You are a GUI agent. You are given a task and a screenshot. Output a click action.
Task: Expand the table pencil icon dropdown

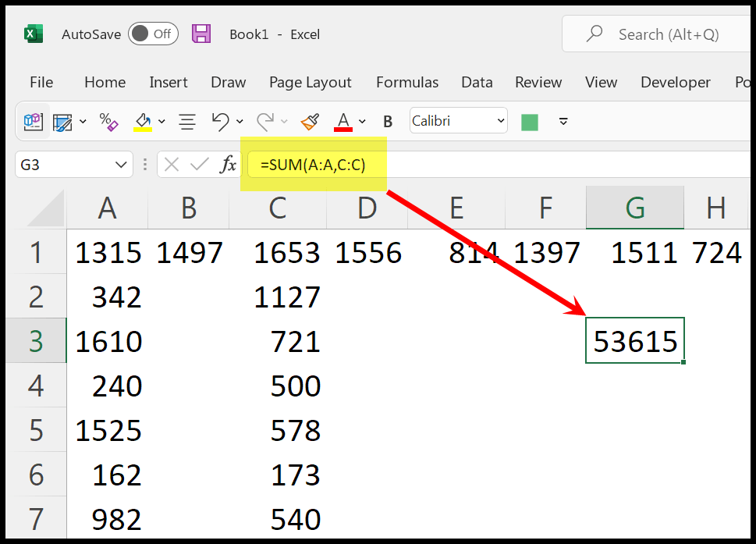(x=83, y=122)
